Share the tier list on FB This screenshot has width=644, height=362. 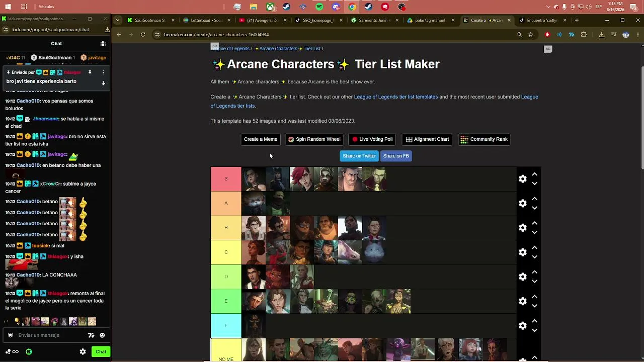(396, 156)
